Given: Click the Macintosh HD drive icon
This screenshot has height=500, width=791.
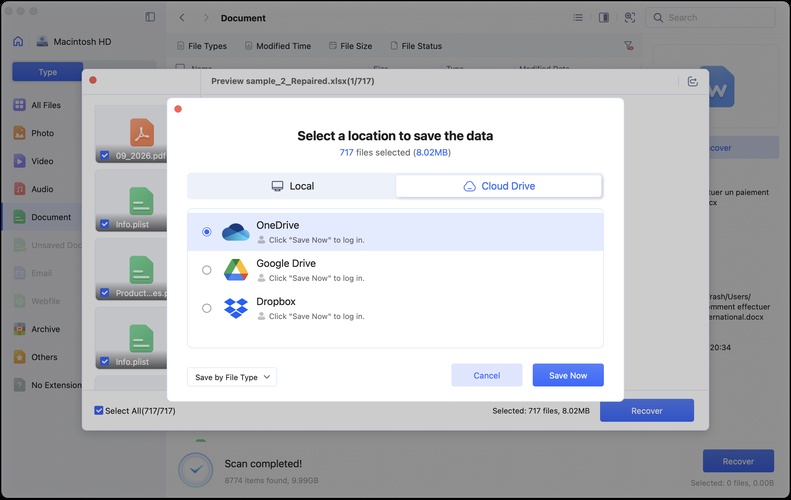Looking at the screenshot, I should [42, 41].
